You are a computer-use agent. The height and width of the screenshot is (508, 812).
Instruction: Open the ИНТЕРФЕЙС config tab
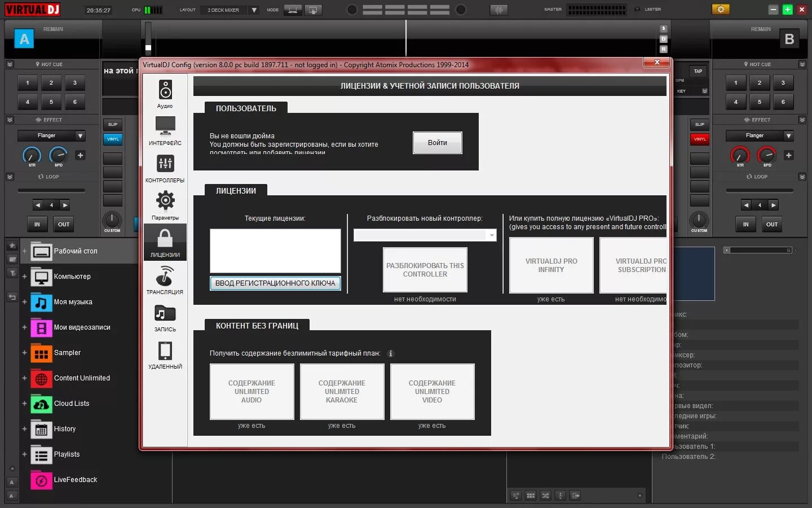pos(165,131)
